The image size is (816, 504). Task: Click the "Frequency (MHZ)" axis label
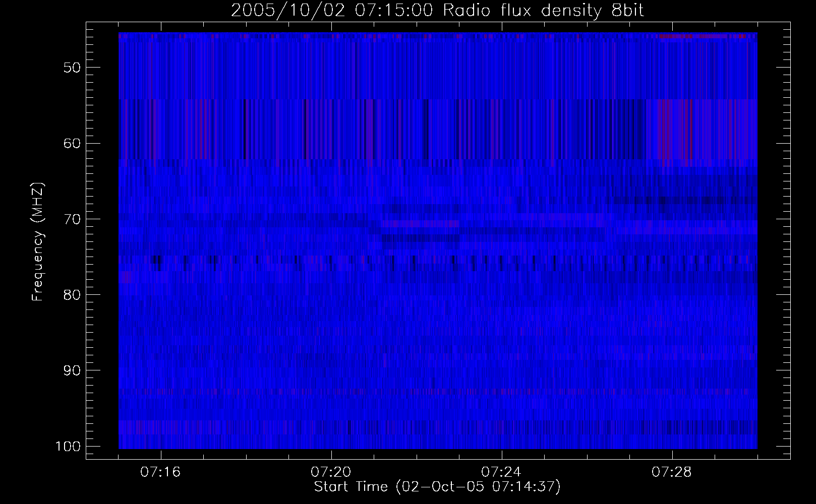click(x=38, y=242)
